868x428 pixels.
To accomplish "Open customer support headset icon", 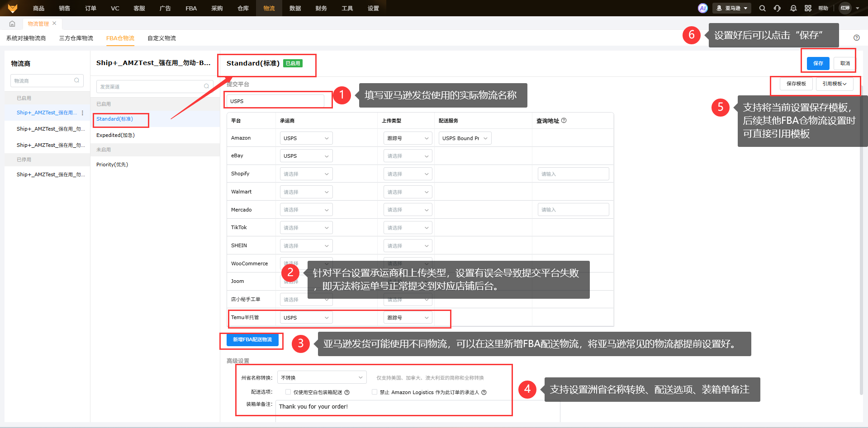I will tap(777, 8).
